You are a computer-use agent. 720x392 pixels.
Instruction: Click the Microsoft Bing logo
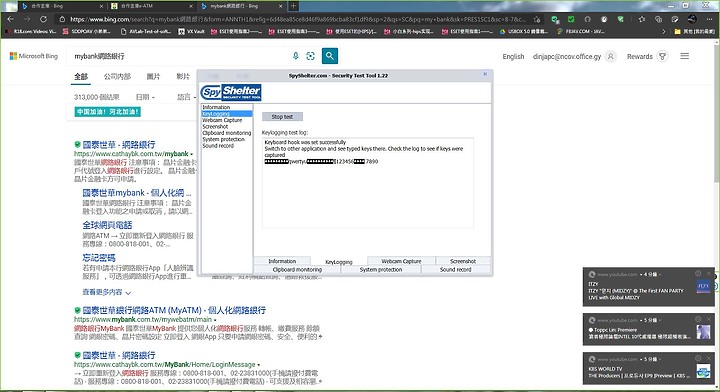click(34, 56)
